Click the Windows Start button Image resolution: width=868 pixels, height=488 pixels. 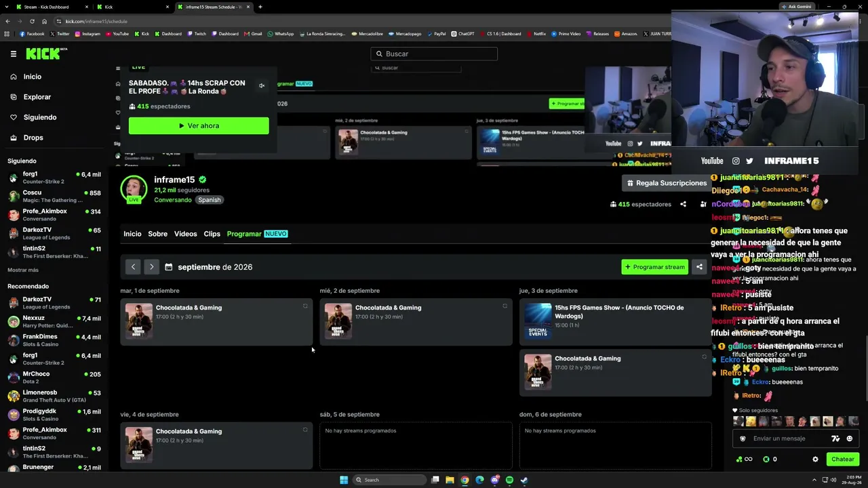tap(344, 480)
